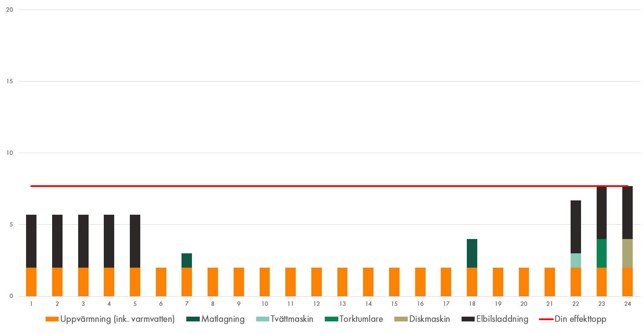The width and height of the screenshot is (644, 334).
Task: Click the red line marker for Din effekttopp
Action: pos(546,319)
